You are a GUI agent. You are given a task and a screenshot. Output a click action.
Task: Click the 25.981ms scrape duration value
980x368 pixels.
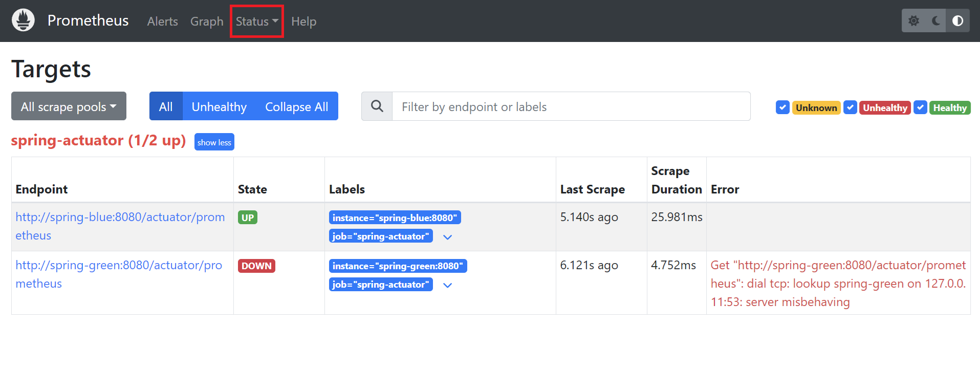pos(677,217)
